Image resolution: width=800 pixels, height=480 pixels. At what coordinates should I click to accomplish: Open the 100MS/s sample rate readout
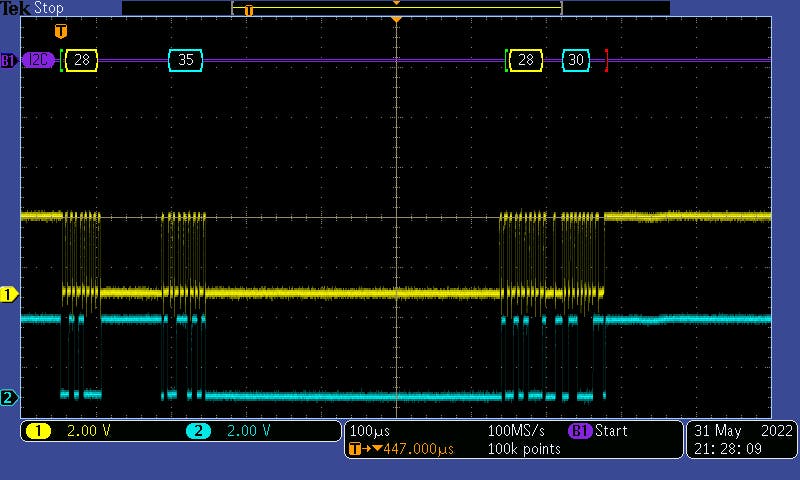(x=515, y=431)
